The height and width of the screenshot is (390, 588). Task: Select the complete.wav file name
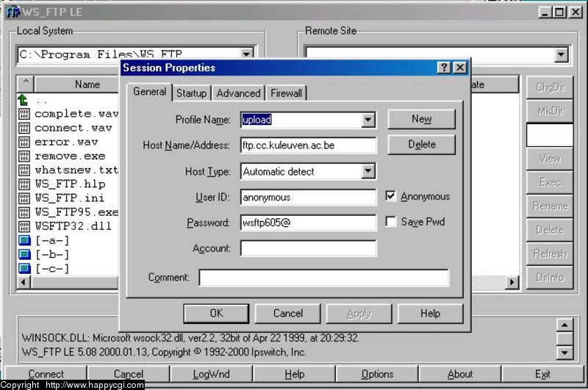pos(76,114)
